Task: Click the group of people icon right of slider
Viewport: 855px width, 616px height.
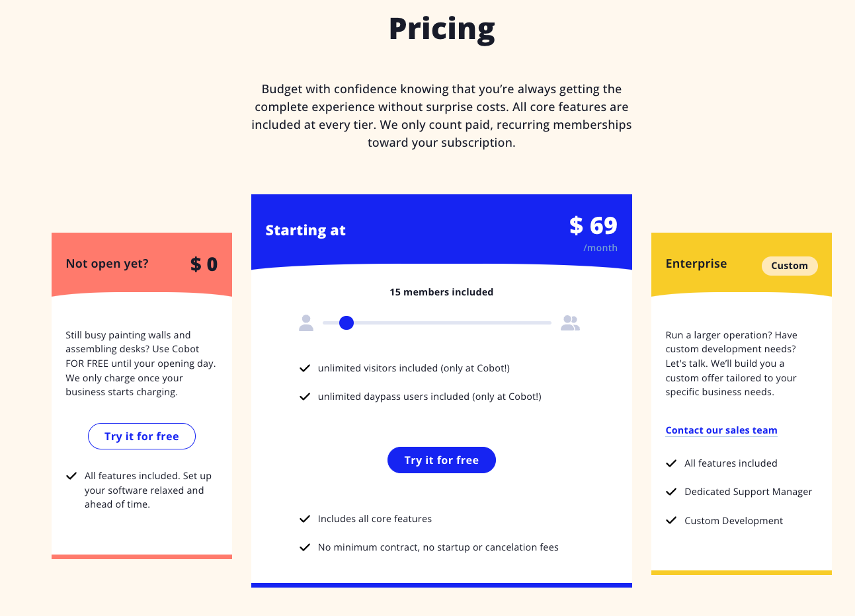Action: tap(570, 323)
